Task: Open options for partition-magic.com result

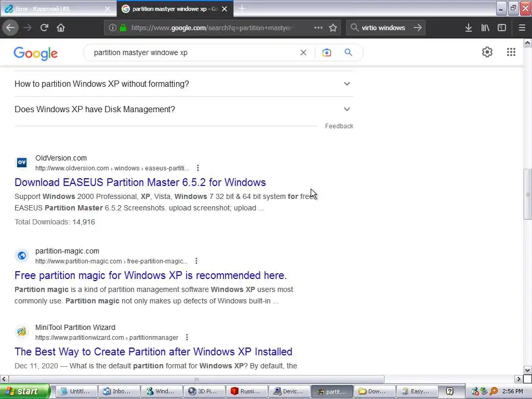Action: (196, 261)
